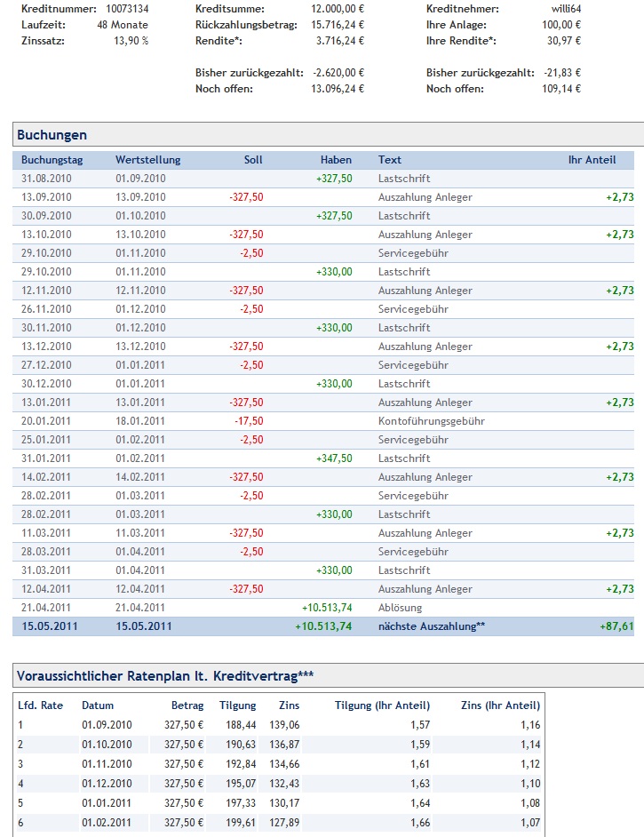Viewport: 644px width, 837px height.
Task: Click highlighted booking date 15.05.2011
Action: click(x=49, y=626)
